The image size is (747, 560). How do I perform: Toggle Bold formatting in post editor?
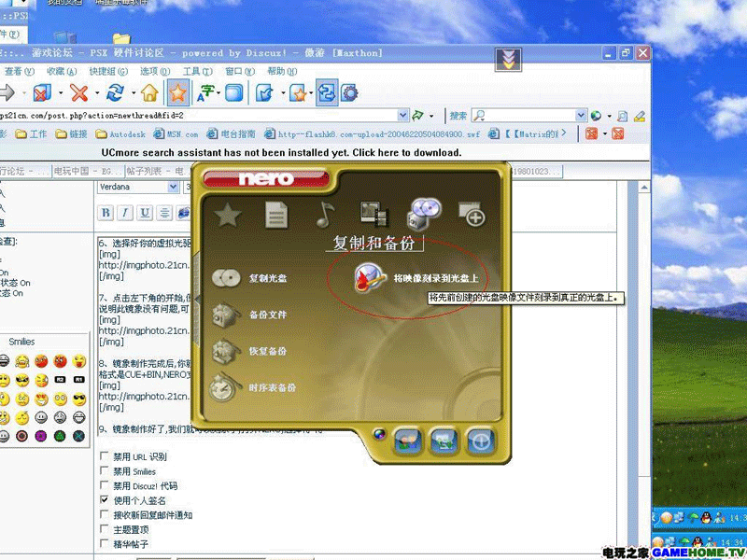coord(106,213)
